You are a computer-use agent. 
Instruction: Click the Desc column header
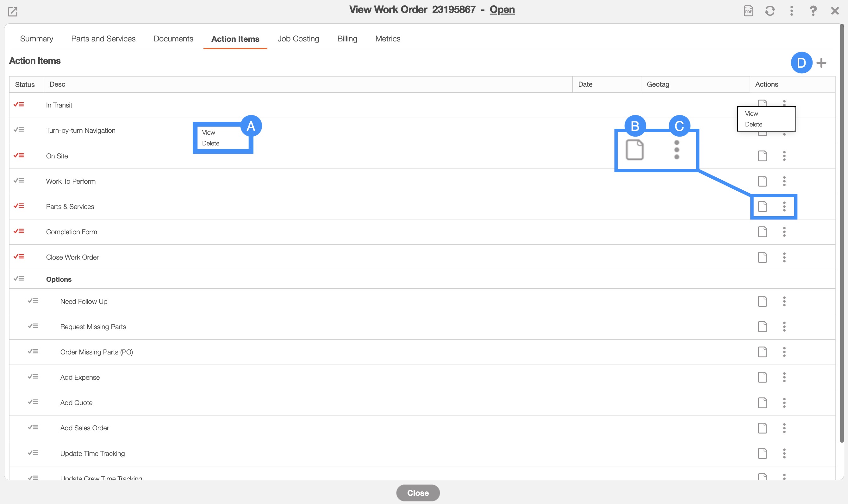pos(58,84)
